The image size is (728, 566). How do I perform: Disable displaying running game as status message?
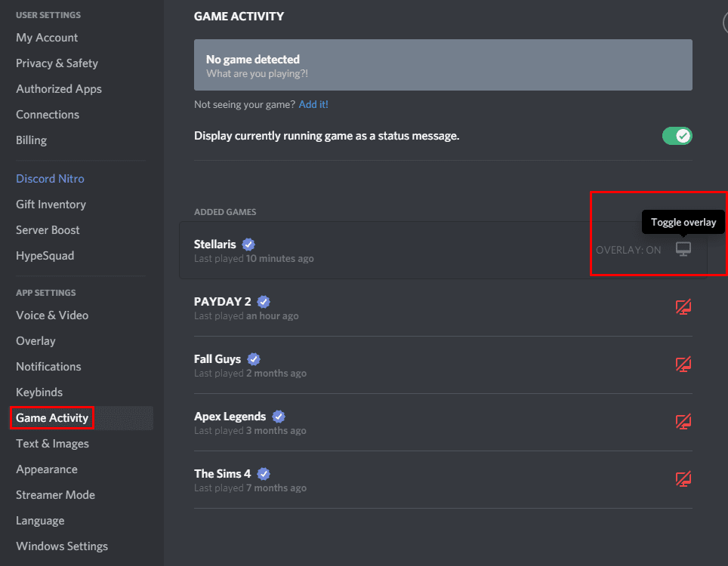click(x=677, y=136)
